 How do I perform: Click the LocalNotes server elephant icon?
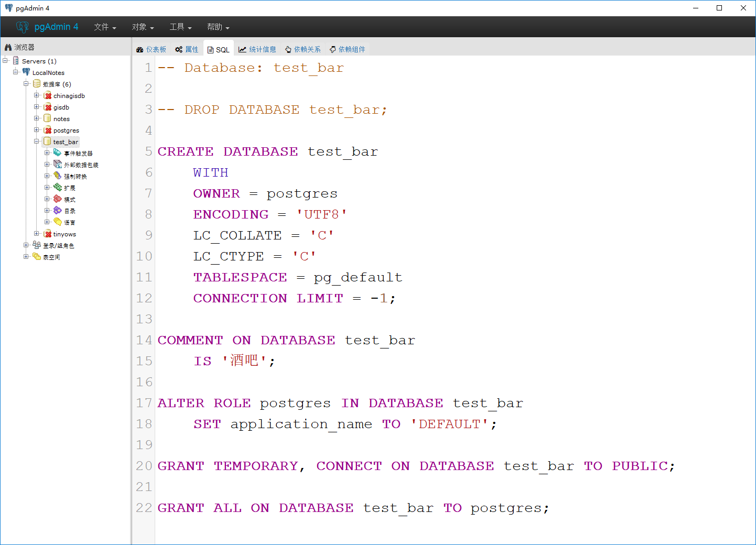[26, 72]
